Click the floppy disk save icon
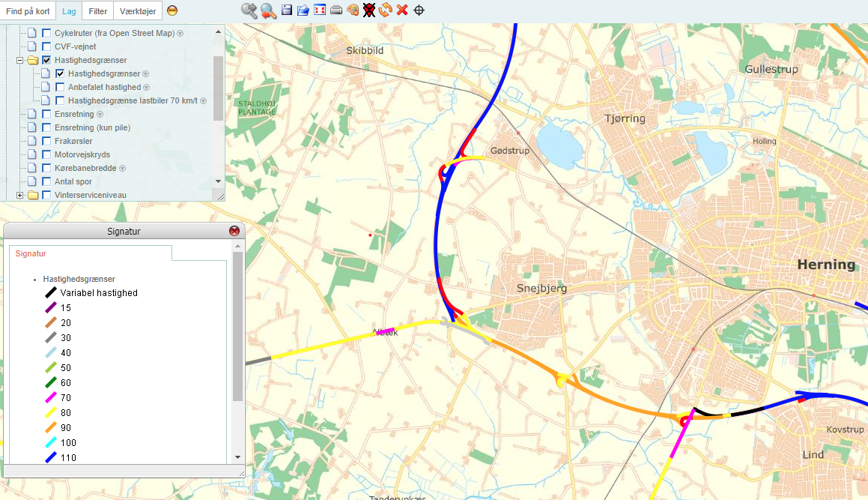868x500 pixels. [287, 10]
